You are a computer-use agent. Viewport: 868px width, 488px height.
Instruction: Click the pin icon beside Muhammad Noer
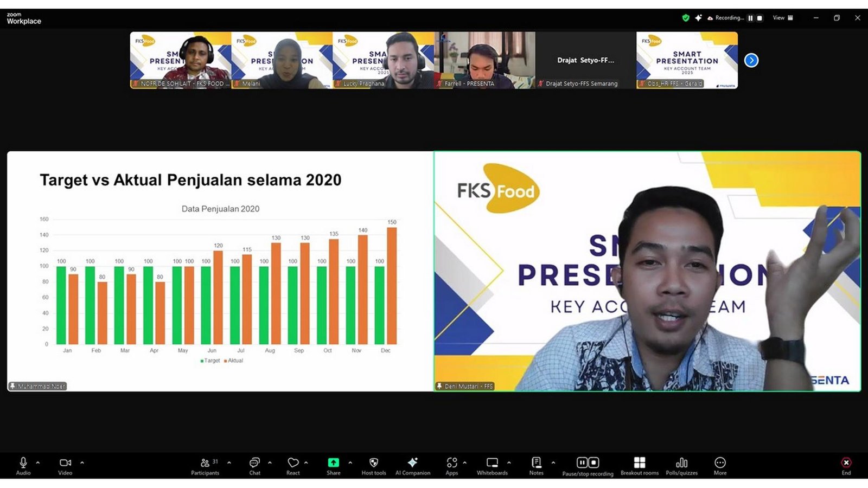(12, 386)
